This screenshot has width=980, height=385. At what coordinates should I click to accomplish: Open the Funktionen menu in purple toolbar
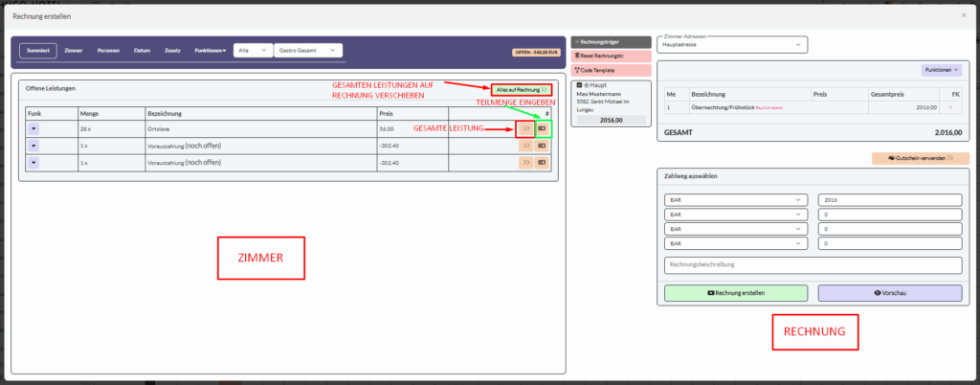pyautogui.click(x=209, y=50)
